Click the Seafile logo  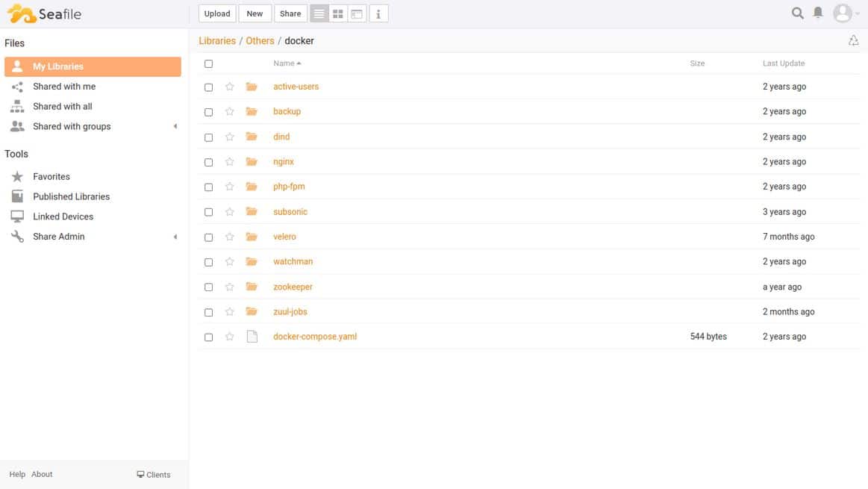tap(44, 14)
